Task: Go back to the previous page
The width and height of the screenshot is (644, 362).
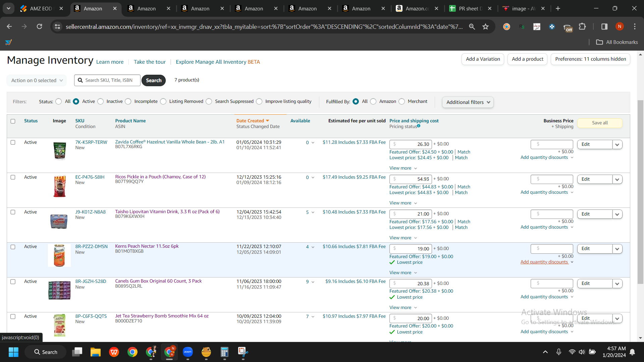Action: 9,26
